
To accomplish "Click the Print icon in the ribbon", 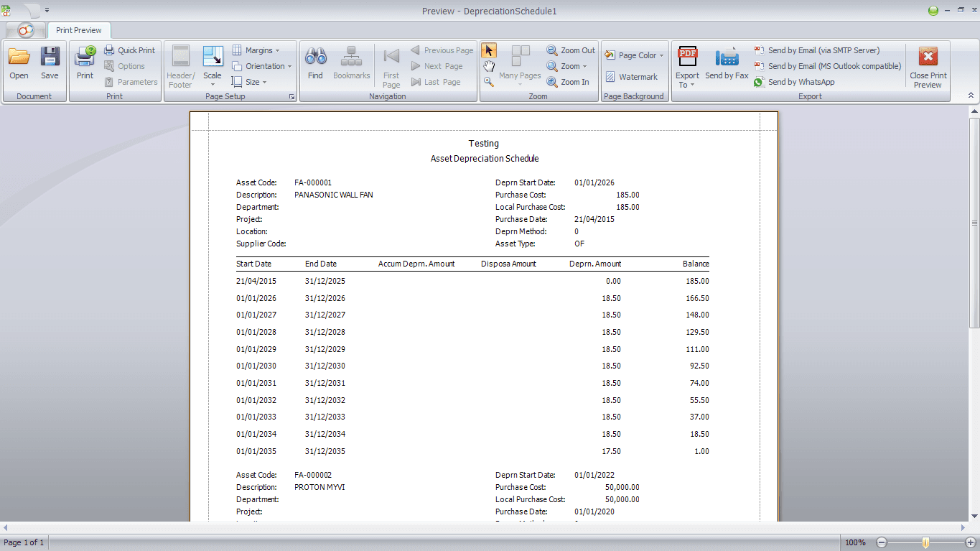I will (85, 57).
